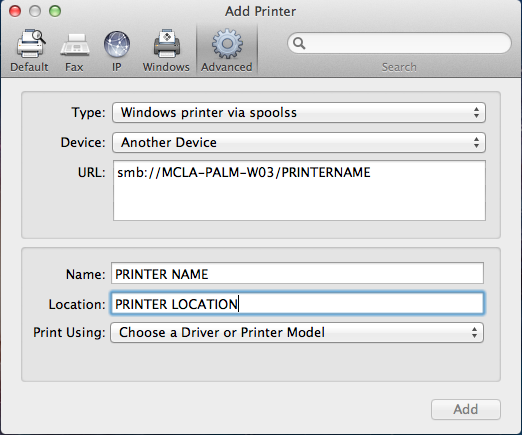Open the Type dropdown for spoolss
Image resolution: width=522 pixels, height=435 pixels.
[x=299, y=113]
